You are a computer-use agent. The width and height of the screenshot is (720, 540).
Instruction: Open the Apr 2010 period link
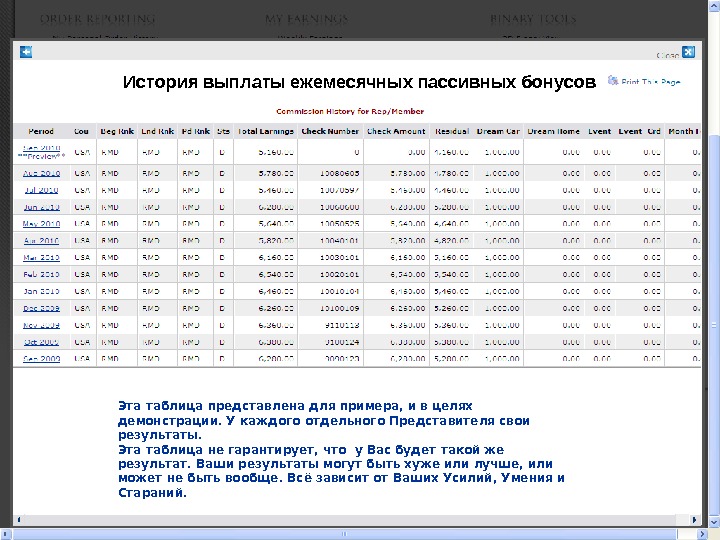click(x=41, y=241)
